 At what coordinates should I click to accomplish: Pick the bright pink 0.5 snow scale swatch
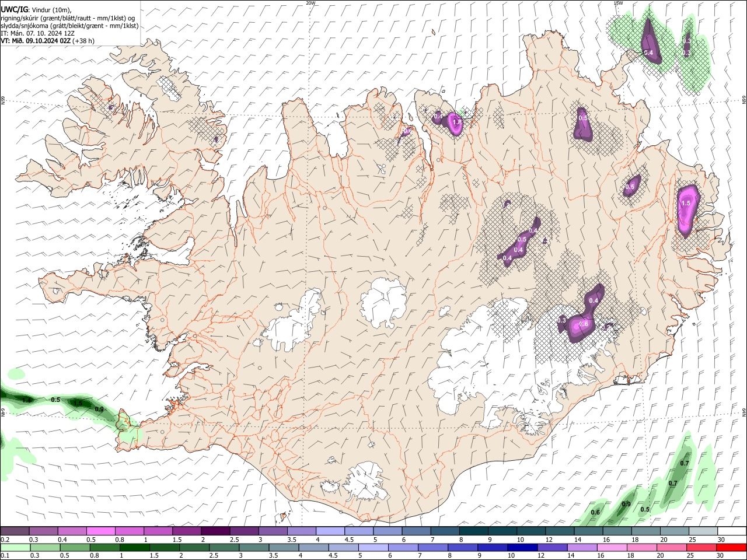click(x=100, y=531)
